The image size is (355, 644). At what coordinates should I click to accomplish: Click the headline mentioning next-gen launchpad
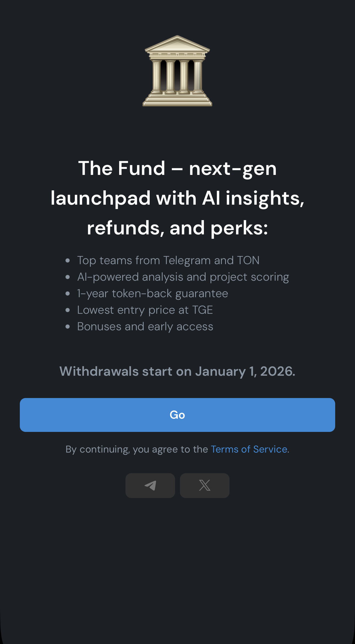pyautogui.click(x=177, y=198)
